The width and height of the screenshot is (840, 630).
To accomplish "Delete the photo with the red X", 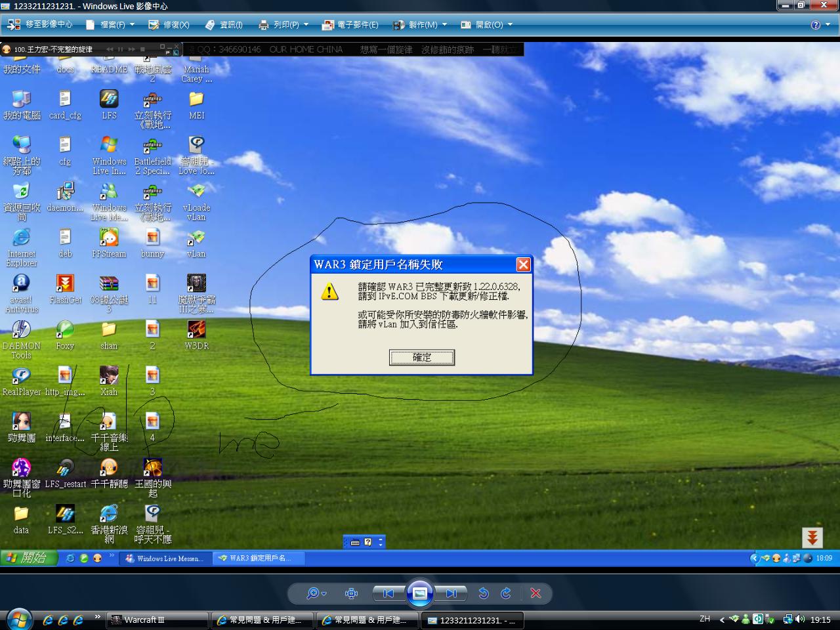I will click(x=535, y=593).
